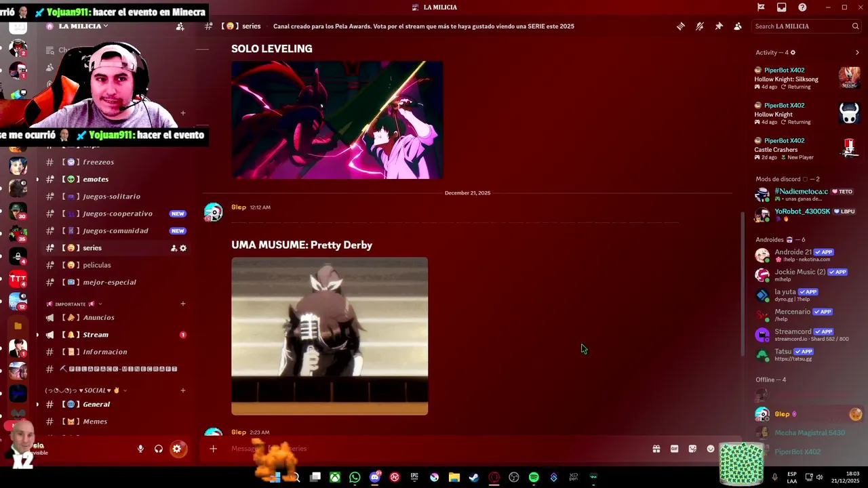This screenshot has width=868, height=488.
Task: Open Discord help icon
Action: (803, 7)
